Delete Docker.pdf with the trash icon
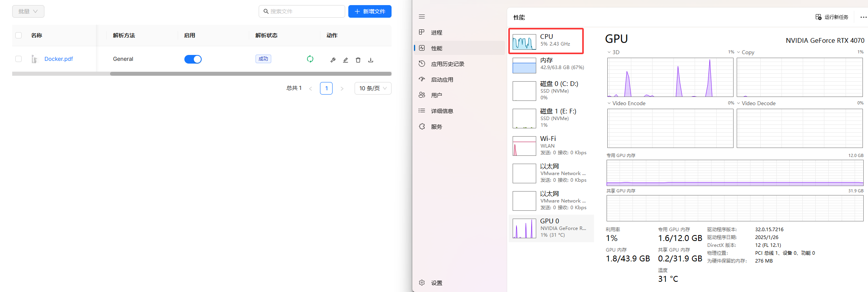 coord(358,60)
